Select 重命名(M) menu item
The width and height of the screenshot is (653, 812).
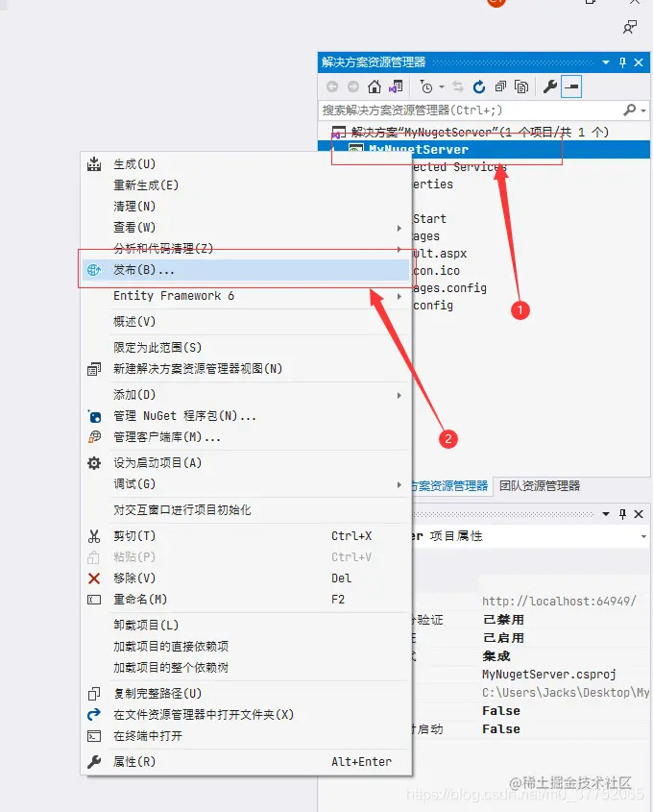coord(246,600)
